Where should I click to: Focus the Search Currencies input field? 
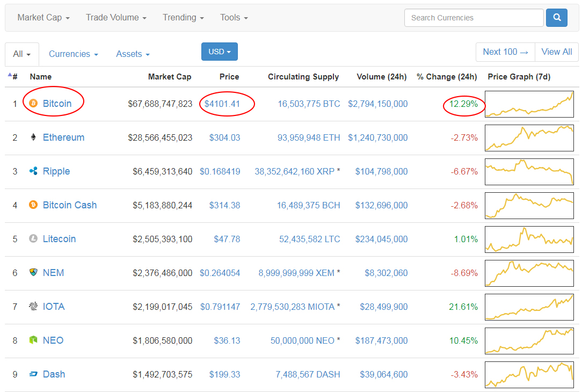point(474,17)
